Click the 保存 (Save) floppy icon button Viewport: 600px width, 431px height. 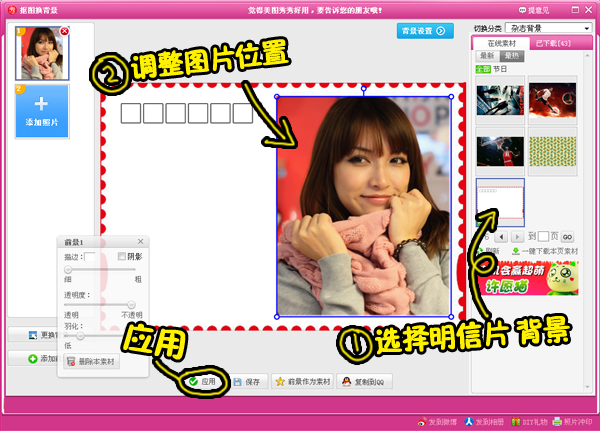click(x=247, y=381)
